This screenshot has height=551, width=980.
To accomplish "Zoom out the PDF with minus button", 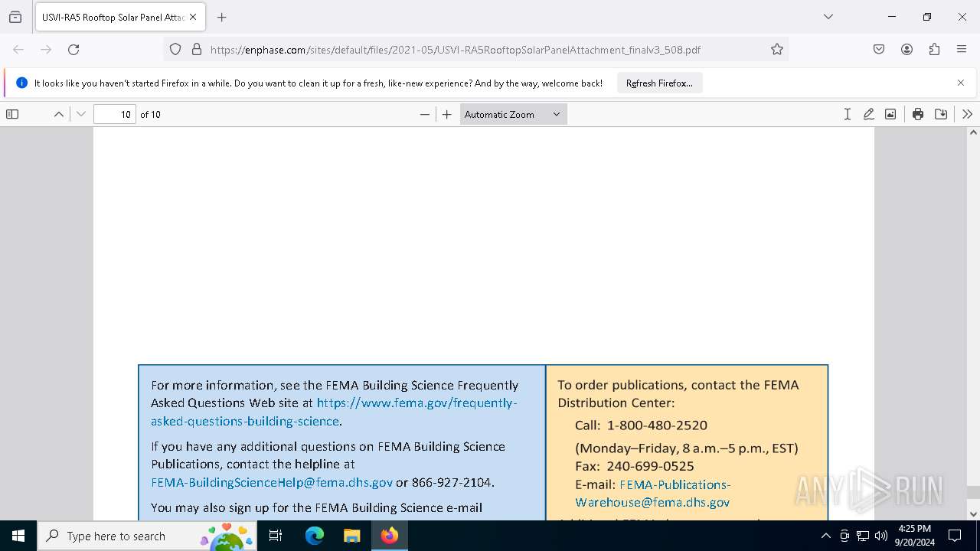I will tap(425, 114).
